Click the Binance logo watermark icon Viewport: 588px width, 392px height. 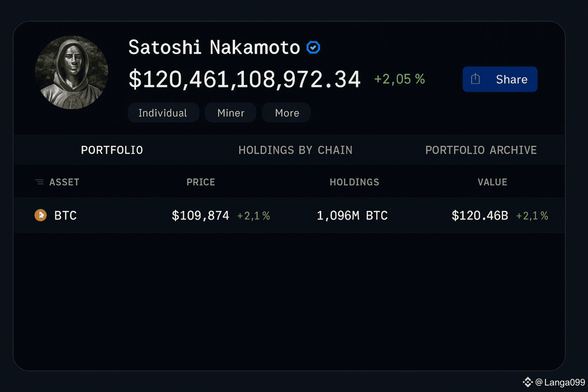528,382
